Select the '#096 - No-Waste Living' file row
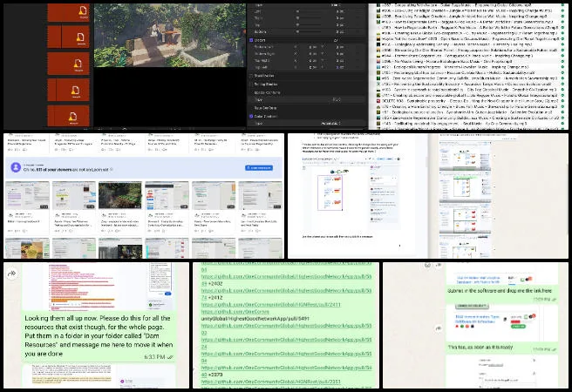This screenshot has height=392, width=572. click(470, 62)
